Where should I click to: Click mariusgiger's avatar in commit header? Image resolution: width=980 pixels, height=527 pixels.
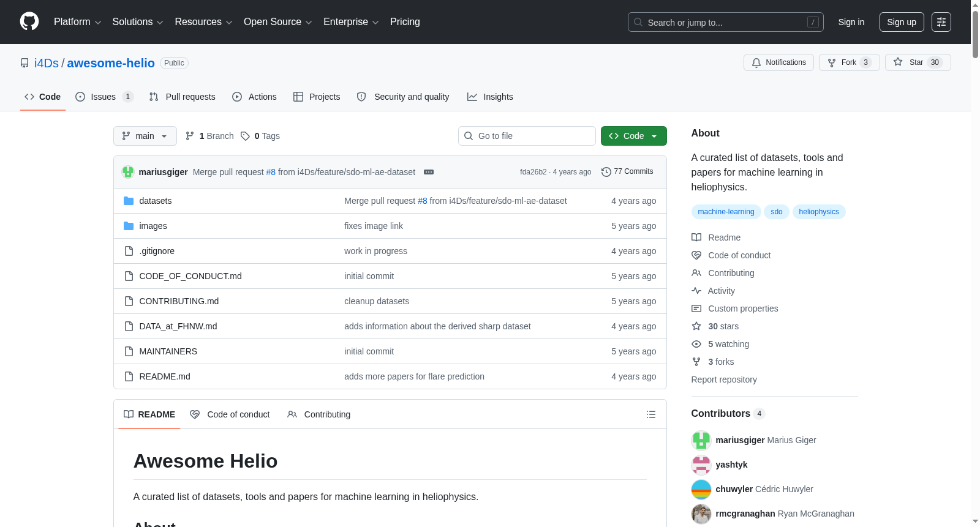(x=128, y=172)
